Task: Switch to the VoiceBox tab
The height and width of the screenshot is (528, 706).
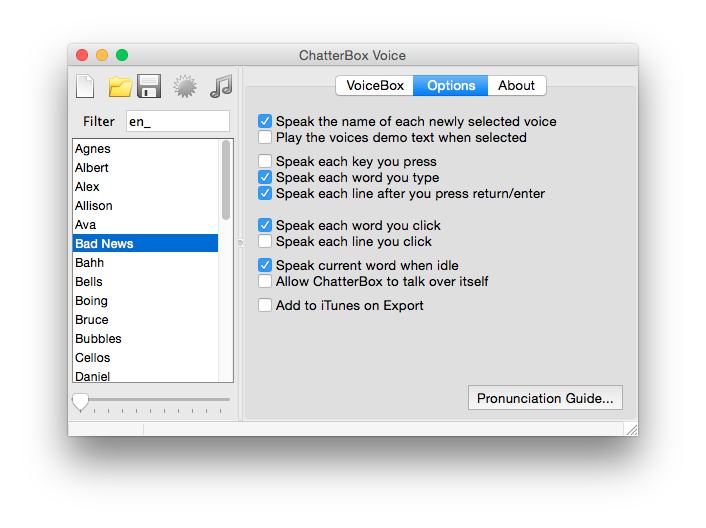Action: tap(375, 85)
